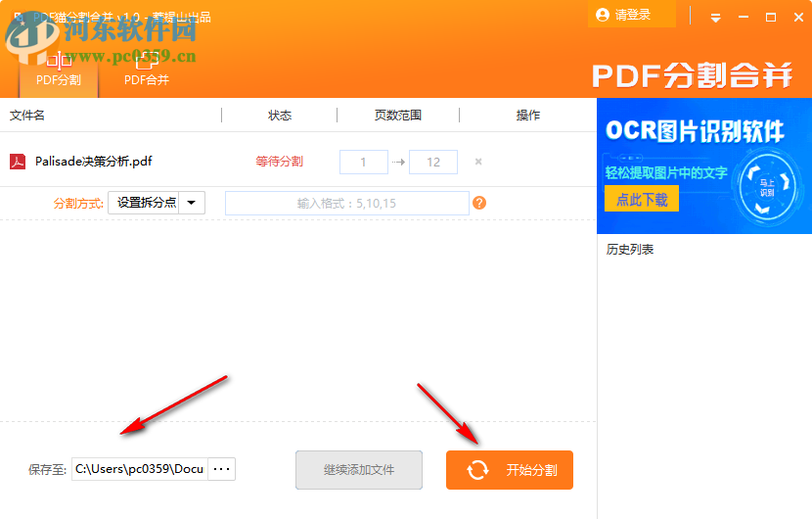Click the 页数范围 column header
The height and width of the screenshot is (519, 812).
[398, 116]
